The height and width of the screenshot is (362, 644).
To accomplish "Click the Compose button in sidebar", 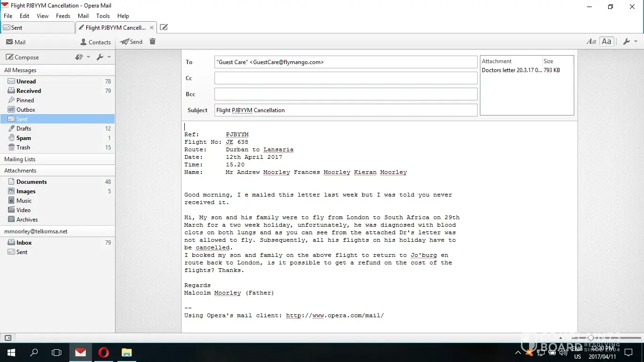I will (x=22, y=57).
